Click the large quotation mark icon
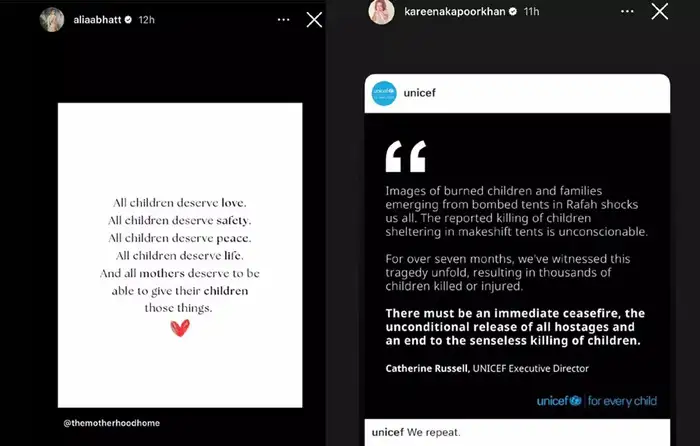 pos(405,156)
